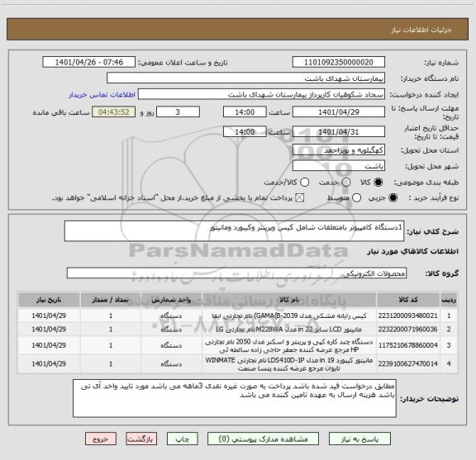
Task: Click the شرح کلی نیاز description box
Action: [x=235, y=231]
